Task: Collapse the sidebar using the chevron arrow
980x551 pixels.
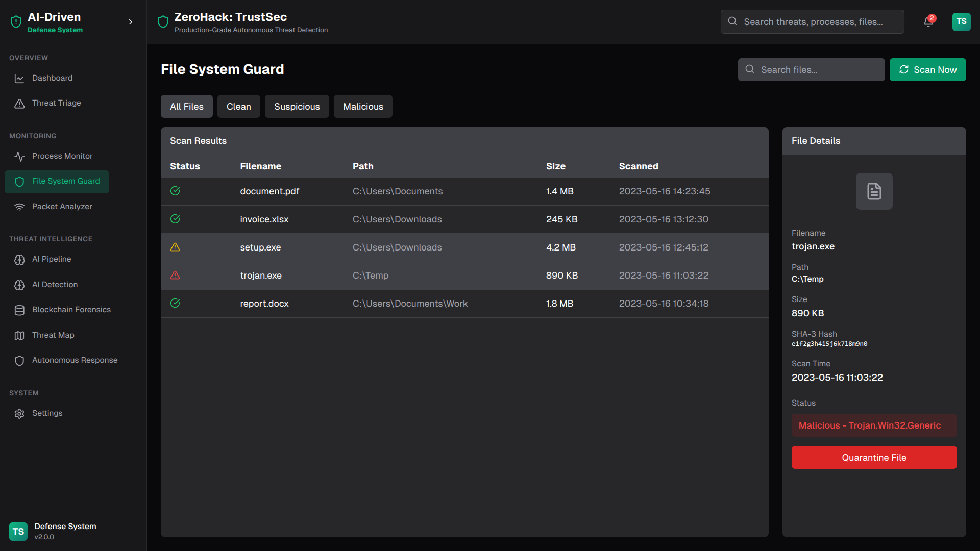Action: click(131, 22)
